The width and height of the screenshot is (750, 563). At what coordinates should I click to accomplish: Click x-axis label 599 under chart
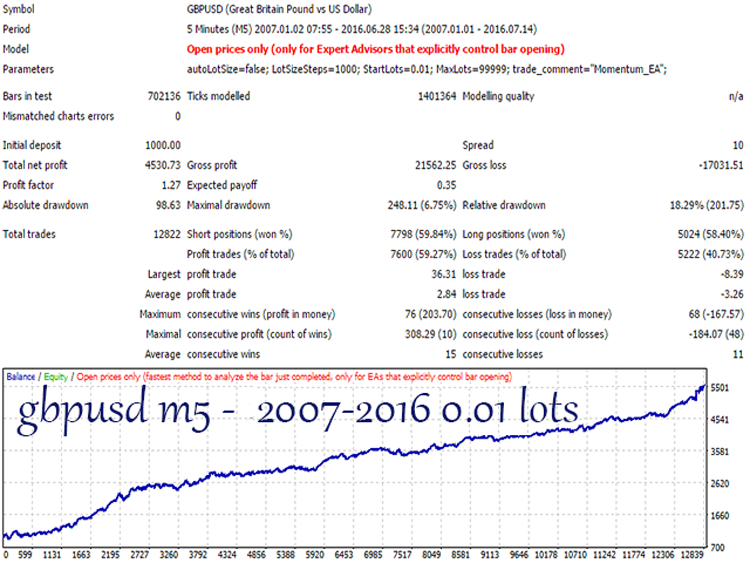[25, 555]
